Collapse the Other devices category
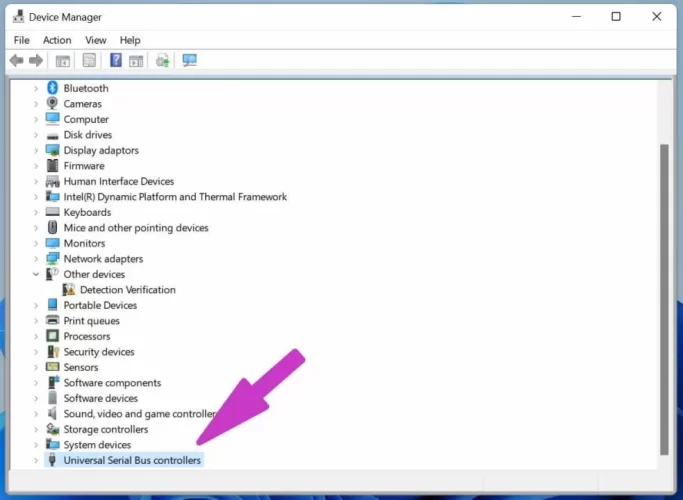Image resolution: width=683 pixels, height=500 pixels. tap(36, 274)
